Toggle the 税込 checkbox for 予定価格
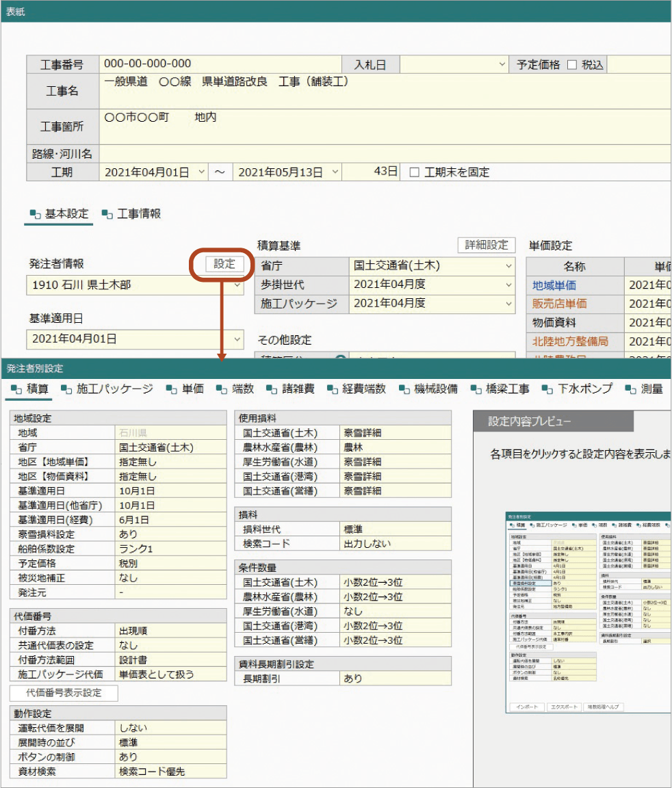Image resolution: width=672 pixels, height=788 pixels. coord(571,65)
